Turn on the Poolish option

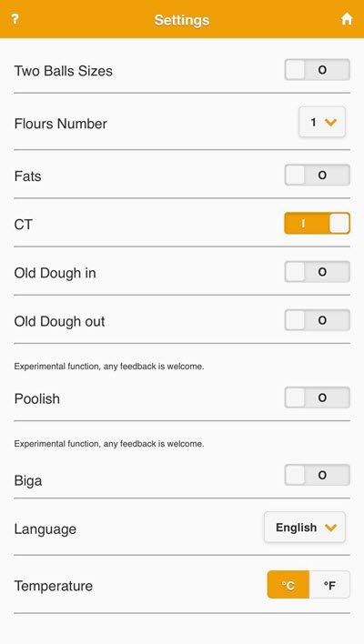coord(318,397)
